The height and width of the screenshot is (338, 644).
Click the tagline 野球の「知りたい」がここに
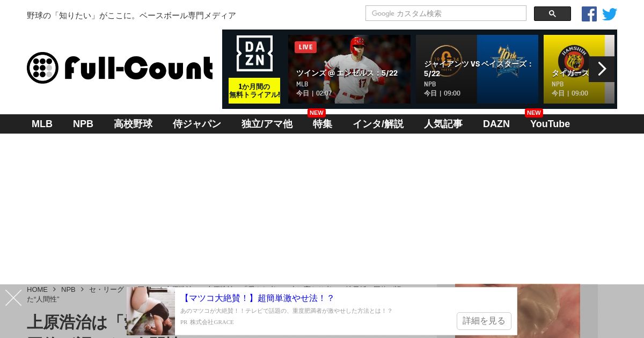tap(131, 16)
